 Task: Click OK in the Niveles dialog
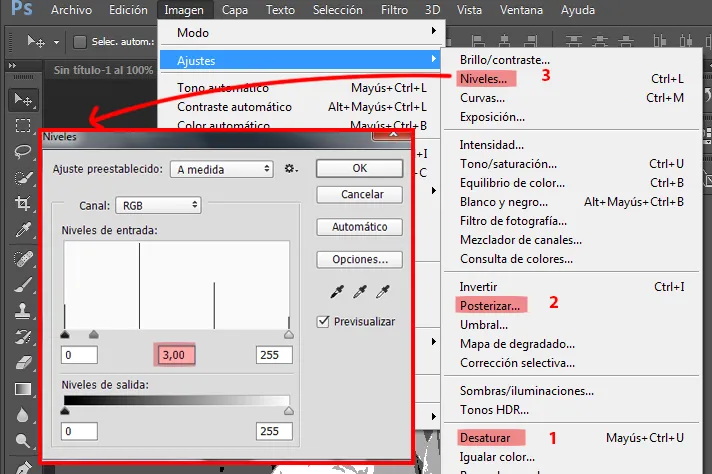(x=359, y=168)
